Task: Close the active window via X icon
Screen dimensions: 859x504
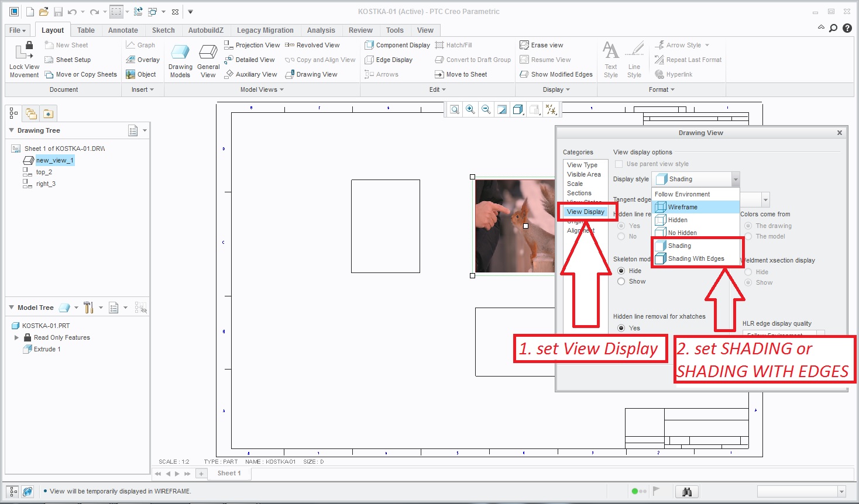Action: coord(175,12)
